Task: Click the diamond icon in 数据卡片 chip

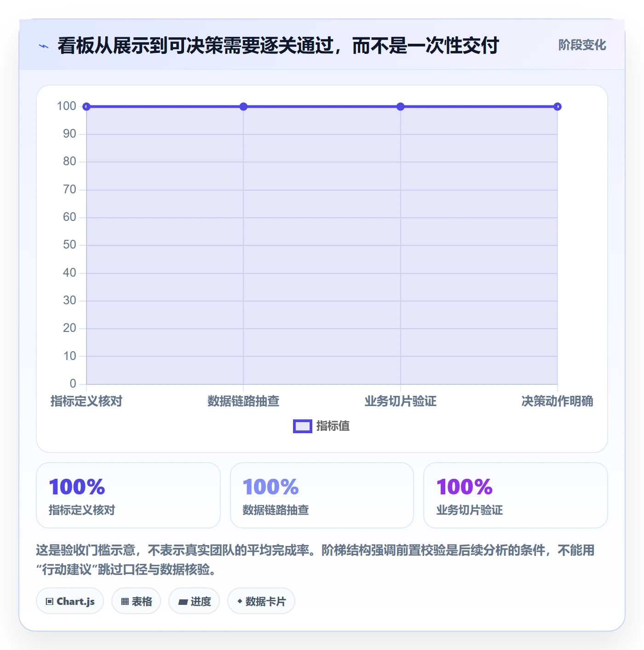Action: (x=240, y=601)
